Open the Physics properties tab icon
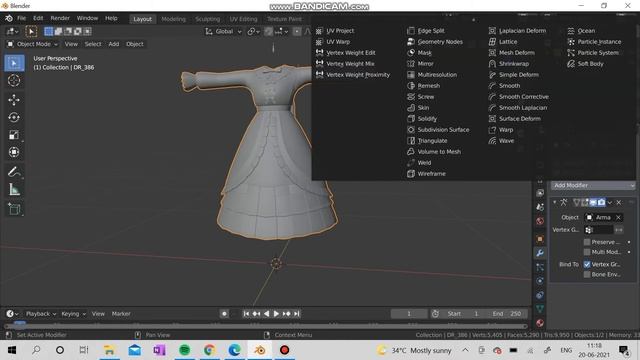This screenshot has width=640, height=360. coord(540,281)
